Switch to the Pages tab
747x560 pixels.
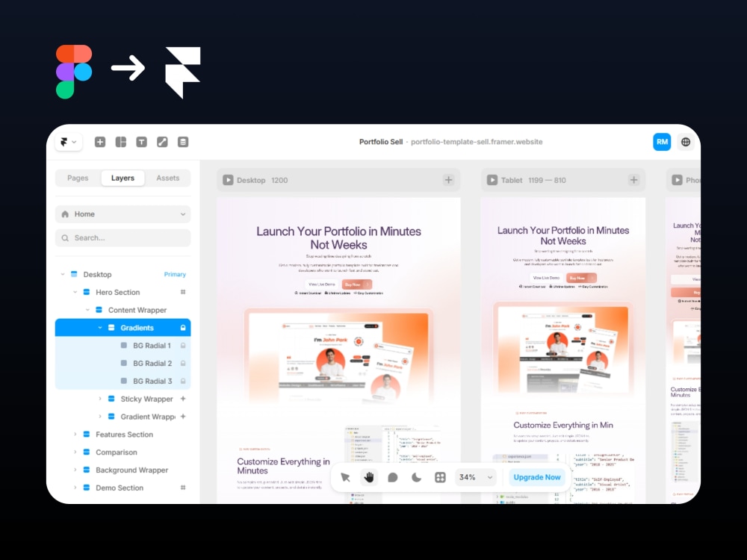[78, 178]
